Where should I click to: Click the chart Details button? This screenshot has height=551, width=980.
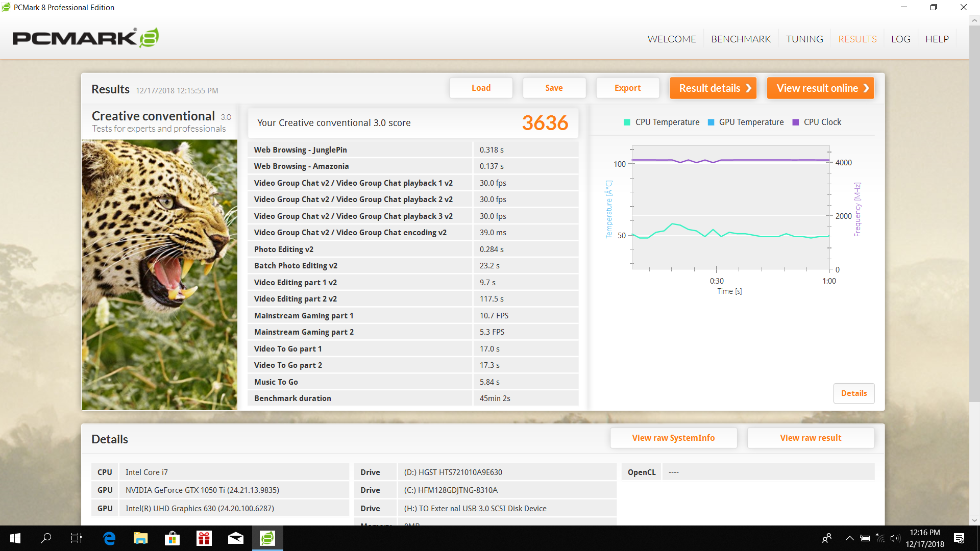(854, 393)
